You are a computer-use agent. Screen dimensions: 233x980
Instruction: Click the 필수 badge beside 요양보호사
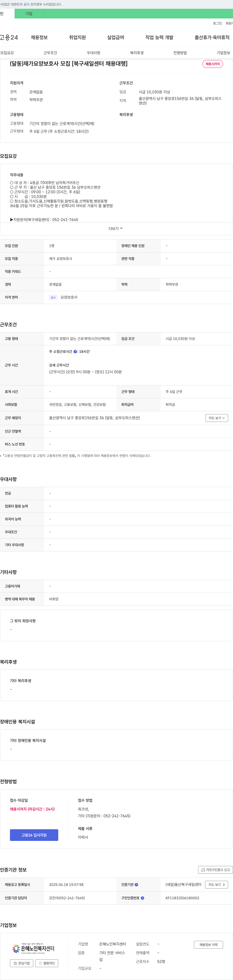[x=53, y=297]
